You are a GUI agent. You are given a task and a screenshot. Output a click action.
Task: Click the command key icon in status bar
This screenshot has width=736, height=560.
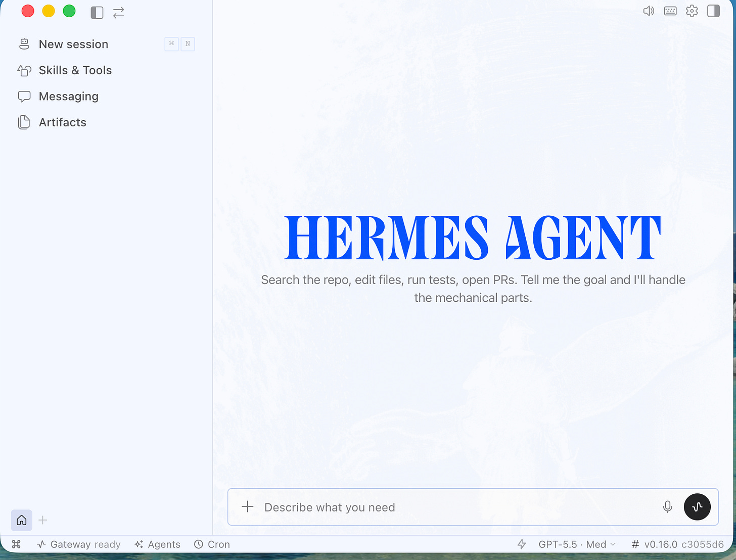tap(16, 544)
